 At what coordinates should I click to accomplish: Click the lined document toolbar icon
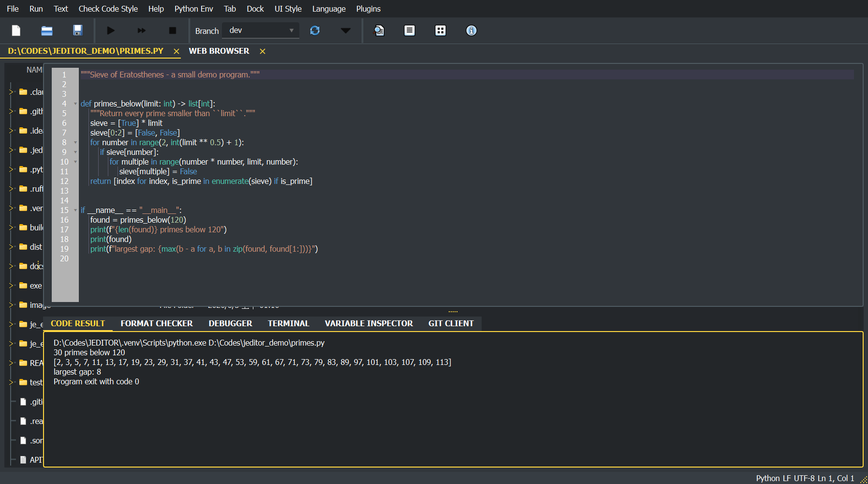(410, 30)
